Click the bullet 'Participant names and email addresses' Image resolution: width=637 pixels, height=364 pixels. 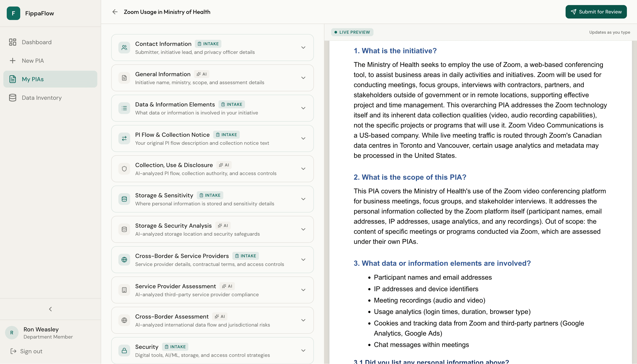[x=433, y=277]
